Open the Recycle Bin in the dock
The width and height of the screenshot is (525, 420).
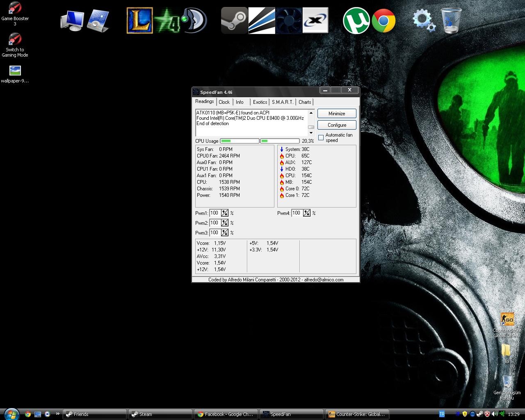[x=451, y=20]
